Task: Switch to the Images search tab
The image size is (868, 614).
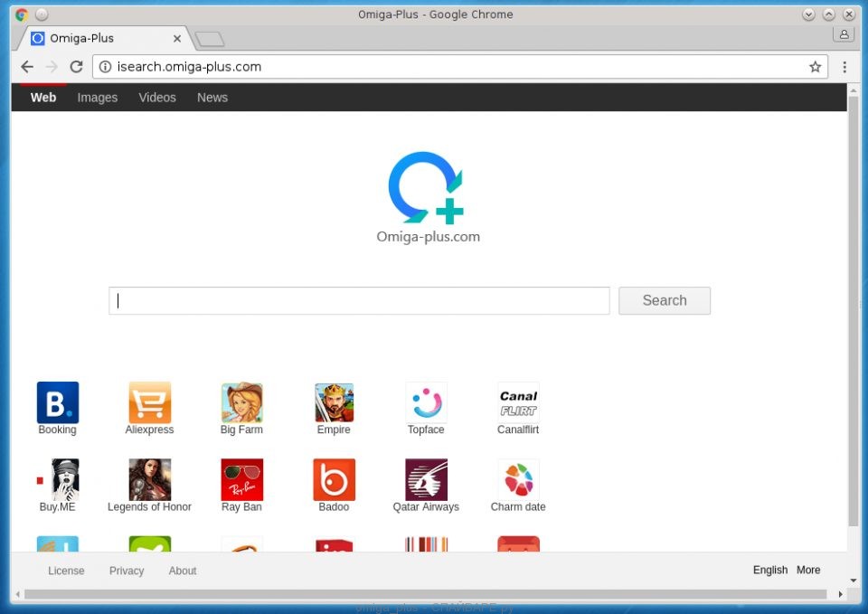Action: tap(97, 98)
